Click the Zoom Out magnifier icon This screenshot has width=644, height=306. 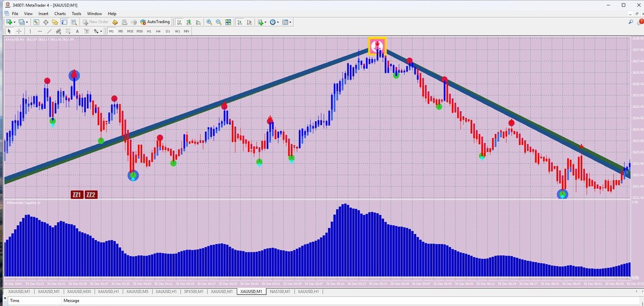[x=218, y=22]
